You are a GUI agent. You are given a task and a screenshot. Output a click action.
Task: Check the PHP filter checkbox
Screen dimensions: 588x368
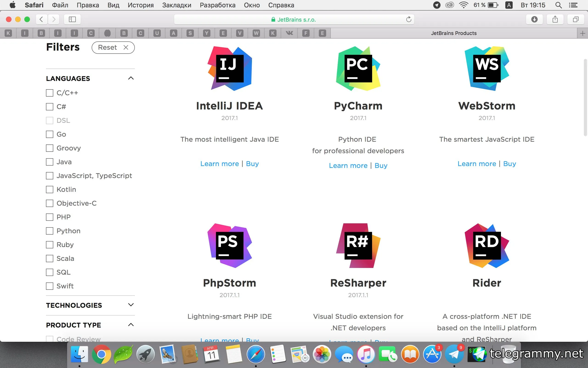(x=50, y=217)
